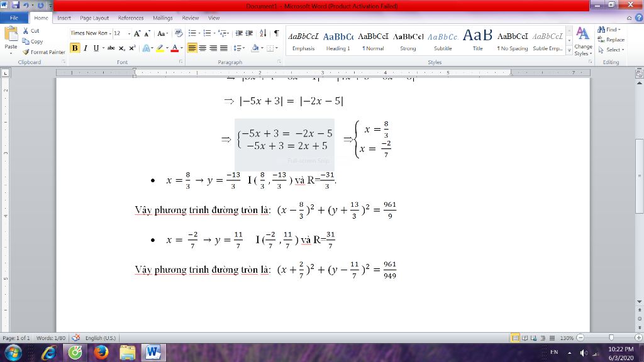Image resolution: width=644 pixels, height=362 pixels.
Task: Center the paragraph text
Action: (x=203, y=48)
